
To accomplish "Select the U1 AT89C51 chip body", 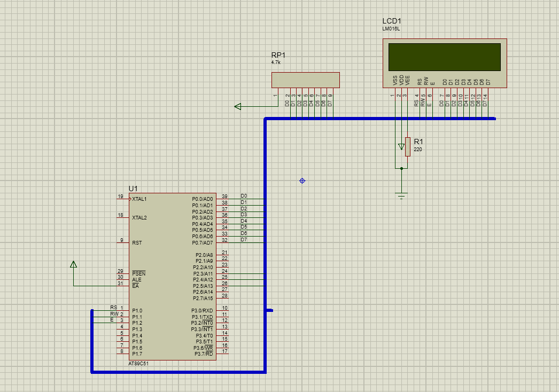I will tap(173, 277).
